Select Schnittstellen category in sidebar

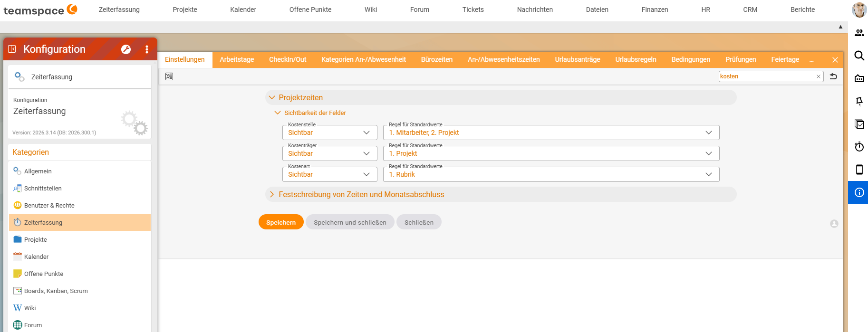point(80,188)
